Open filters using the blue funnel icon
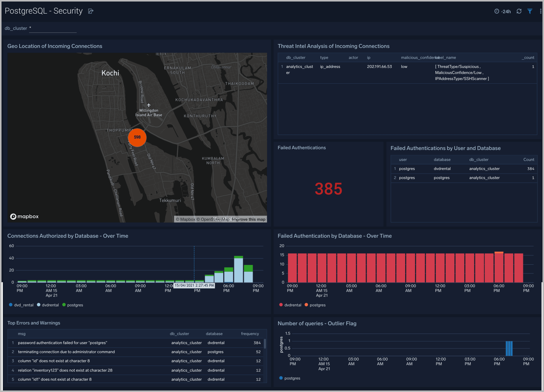 [530, 11]
